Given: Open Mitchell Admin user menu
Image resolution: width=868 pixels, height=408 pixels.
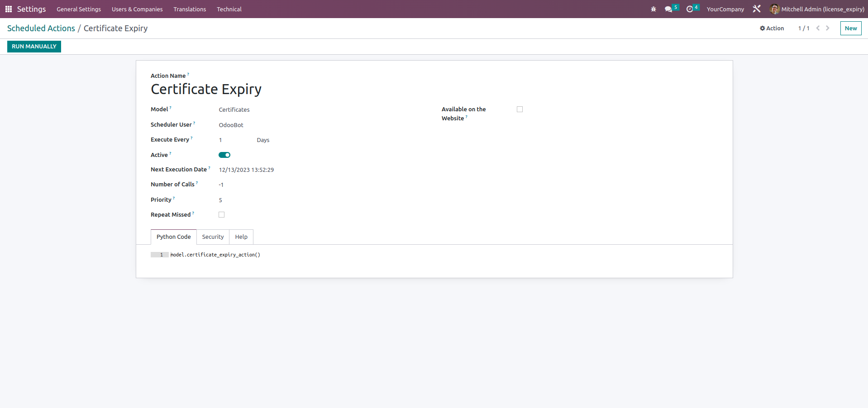Looking at the screenshot, I should coord(817,9).
